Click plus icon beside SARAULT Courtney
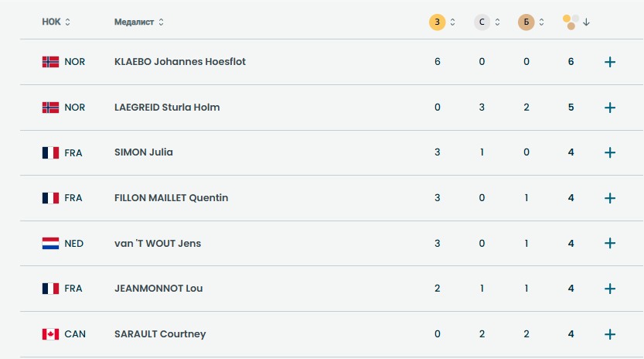This screenshot has width=644, height=359. pyautogui.click(x=609, y=334)
